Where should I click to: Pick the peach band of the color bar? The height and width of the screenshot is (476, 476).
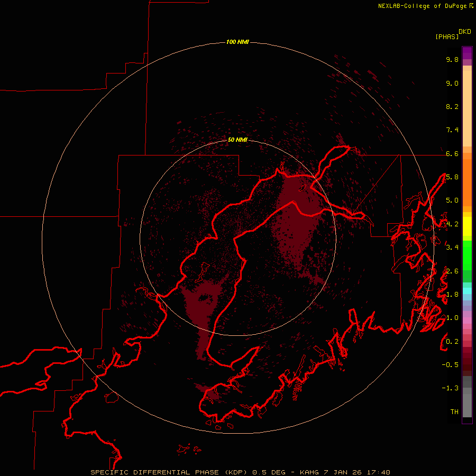click(467, 109)
